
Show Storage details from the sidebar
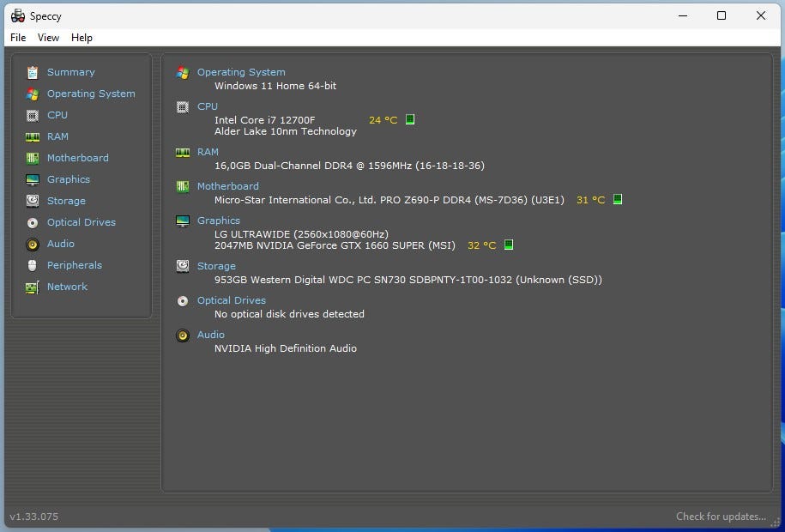pos(66,201)
